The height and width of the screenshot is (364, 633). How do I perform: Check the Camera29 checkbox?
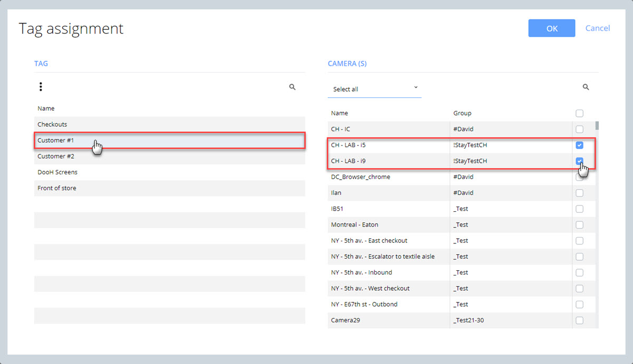(x=580, y=320)
